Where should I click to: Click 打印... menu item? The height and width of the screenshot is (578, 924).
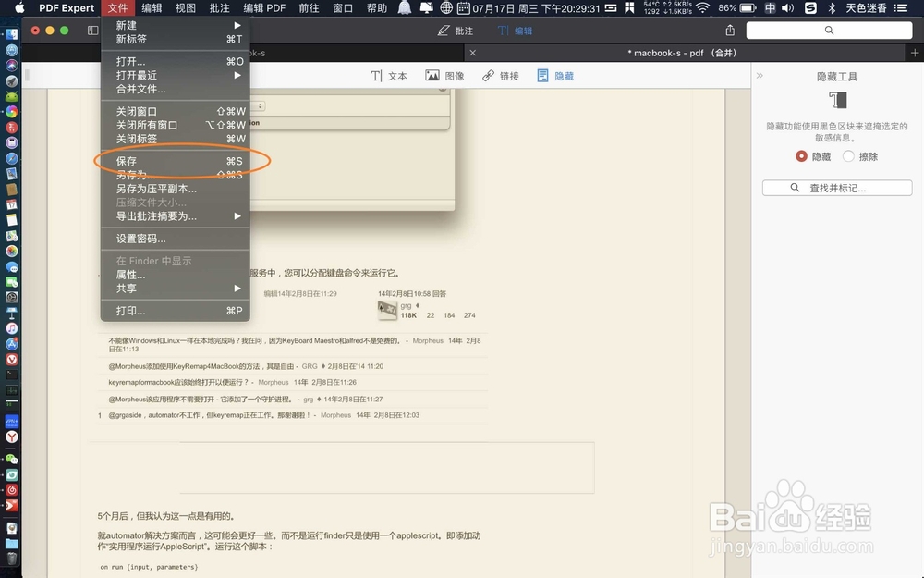coord(175,311)
